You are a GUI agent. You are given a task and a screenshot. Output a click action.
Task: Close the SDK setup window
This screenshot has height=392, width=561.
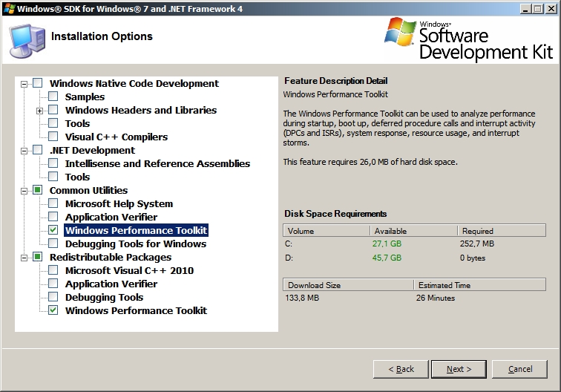(551, 9)
